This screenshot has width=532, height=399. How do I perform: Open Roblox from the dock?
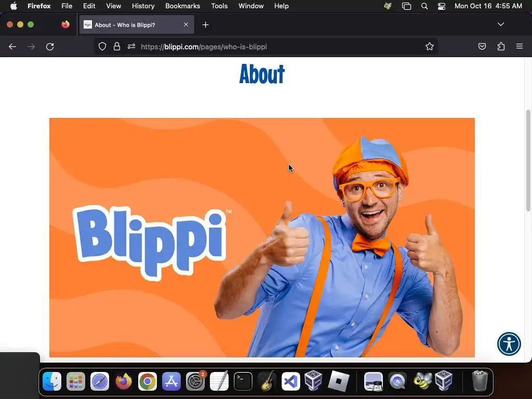click(339, 381)
